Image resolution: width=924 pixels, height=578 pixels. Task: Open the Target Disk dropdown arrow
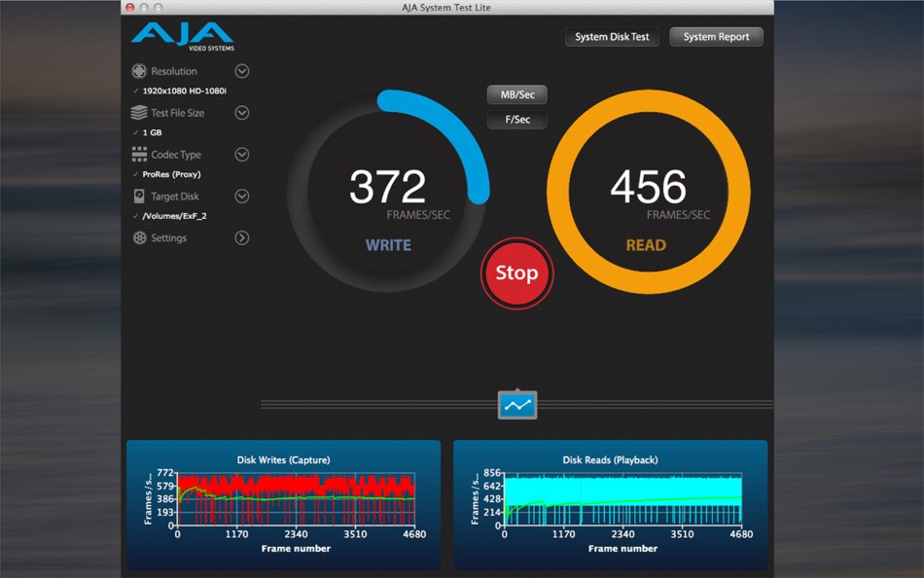tap(241, 196)
